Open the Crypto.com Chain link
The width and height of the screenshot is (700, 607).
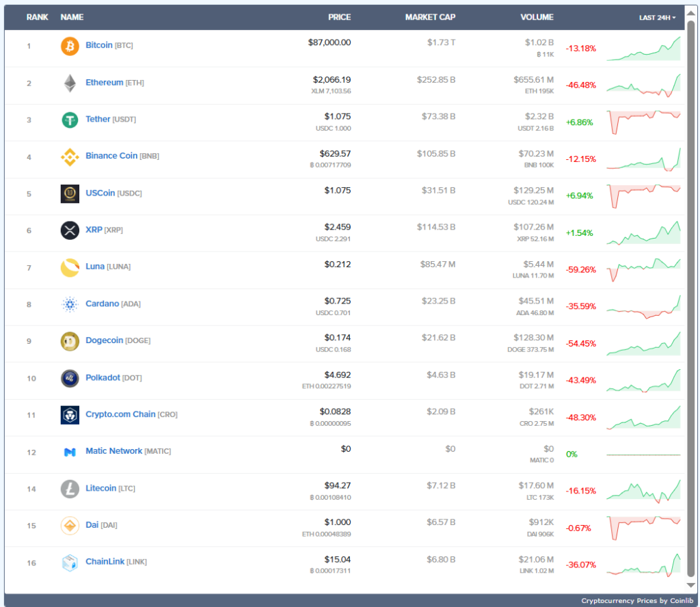point(120,414)
